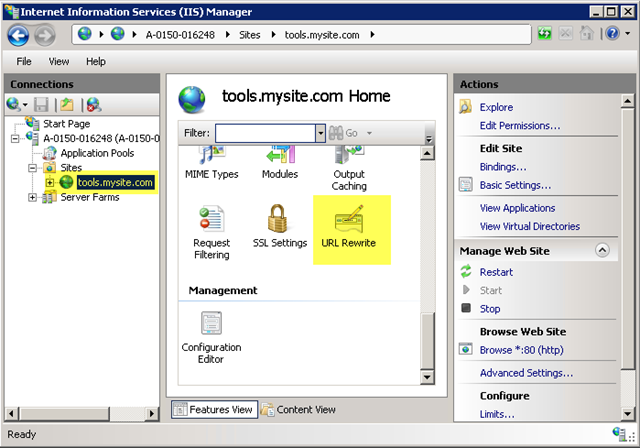
Task: Click the Actions pane scroll down arrow
Action: pos(627,413)
